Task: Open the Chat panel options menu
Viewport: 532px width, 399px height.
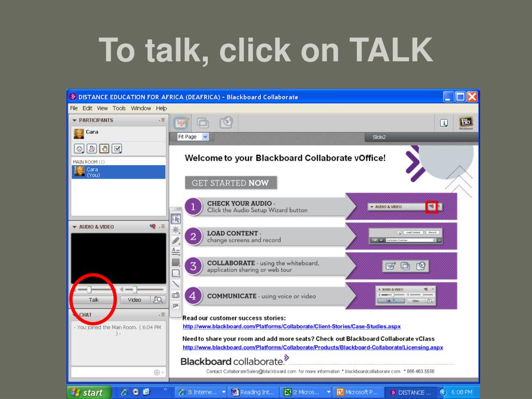Action: coord(162,314)
